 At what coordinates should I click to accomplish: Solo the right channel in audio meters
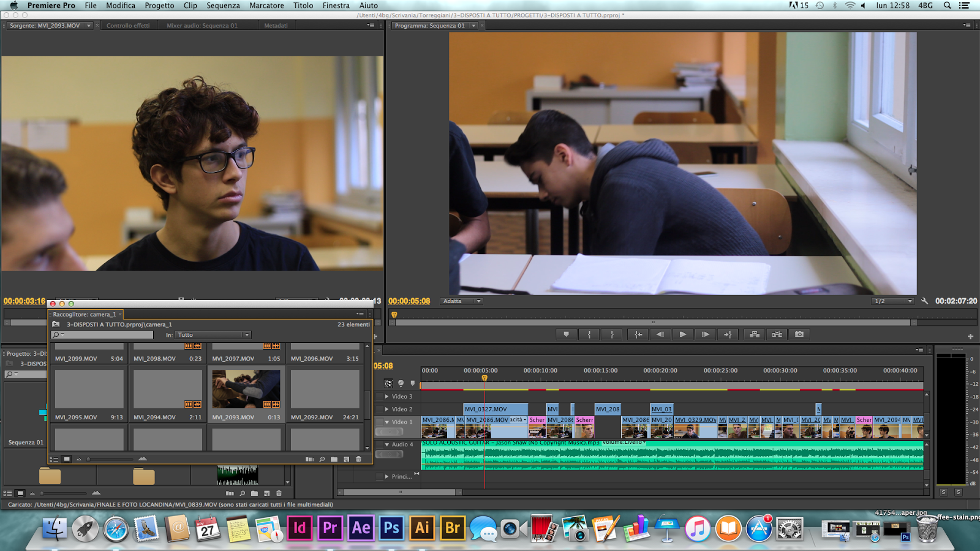pos(958,492)
